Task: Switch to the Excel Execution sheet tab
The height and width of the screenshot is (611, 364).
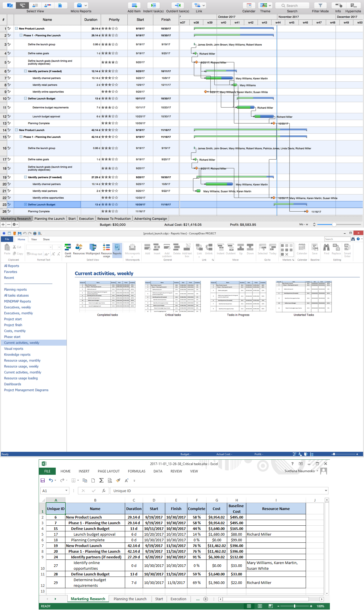Action: click(x=178, y=599)
